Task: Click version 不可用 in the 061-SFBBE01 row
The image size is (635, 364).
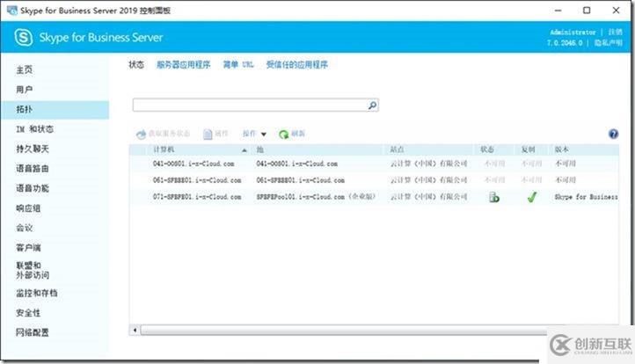Action: click(x=565, y=179)
